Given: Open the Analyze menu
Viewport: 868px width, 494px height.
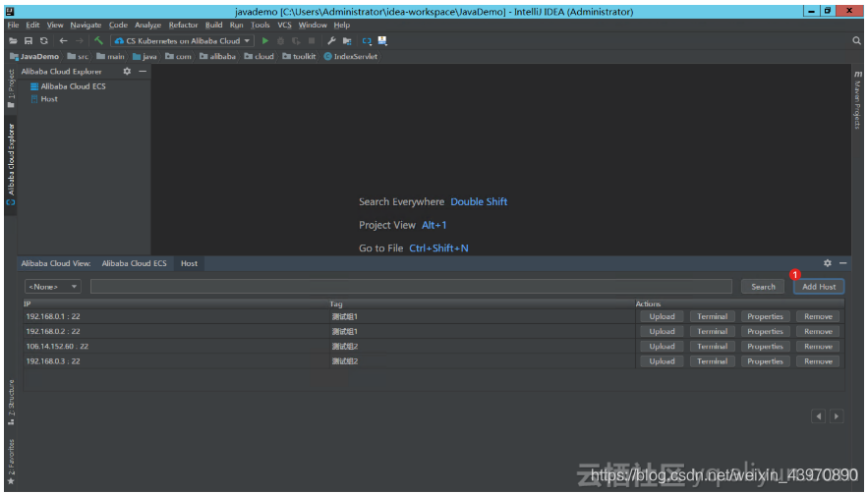Looking at the screenshot, I should pyautogui.click(x=147, y=25).
